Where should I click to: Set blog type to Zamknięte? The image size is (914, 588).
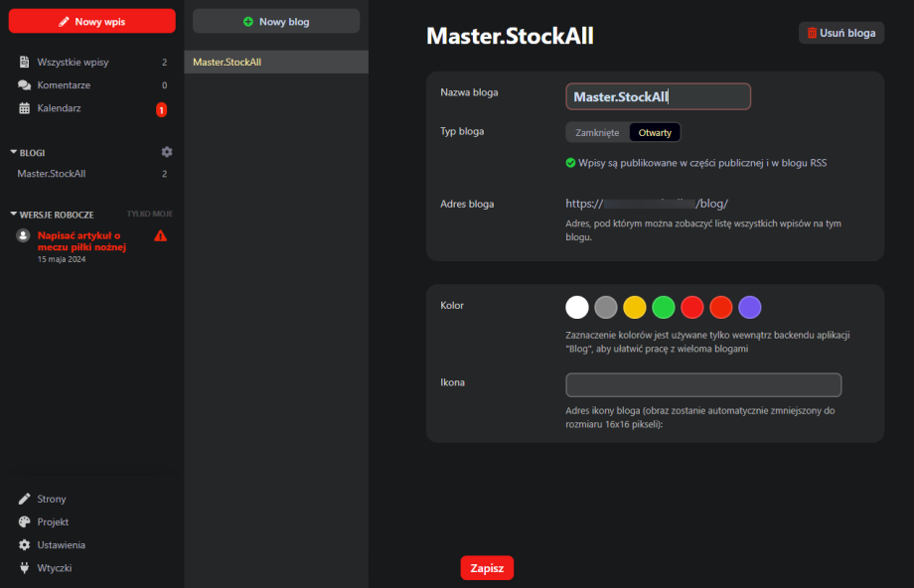tap(597, 132)
